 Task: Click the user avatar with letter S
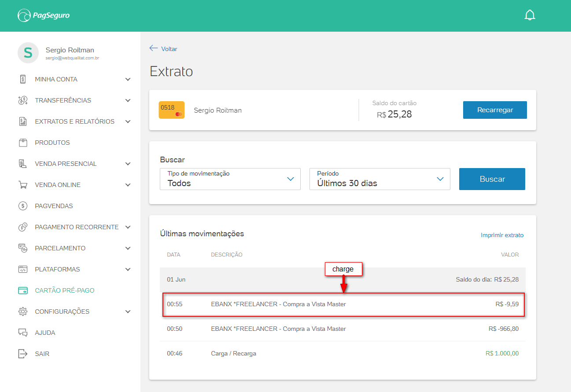tap(28, 53)
